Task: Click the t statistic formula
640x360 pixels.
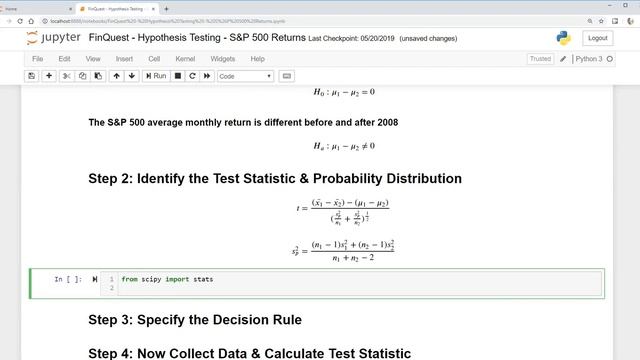Action: pos(343,211)
